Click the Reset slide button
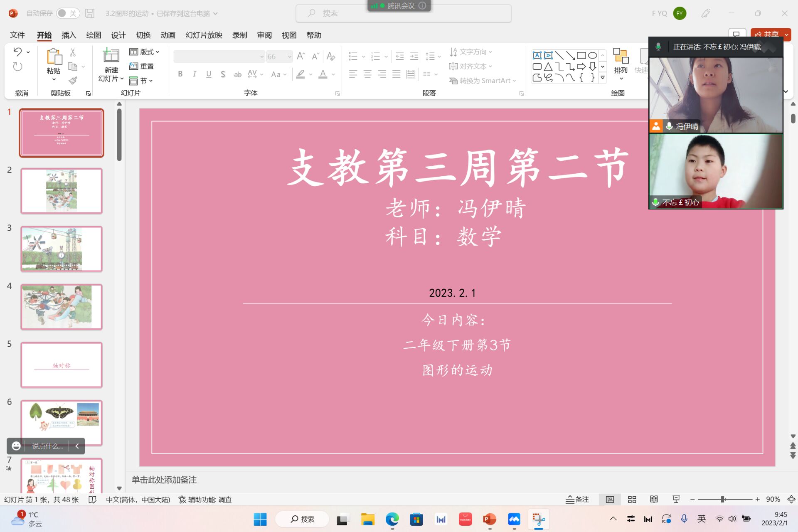Viewport: 798px width, 532px height. pyautogui.click(x=142, y=66)
